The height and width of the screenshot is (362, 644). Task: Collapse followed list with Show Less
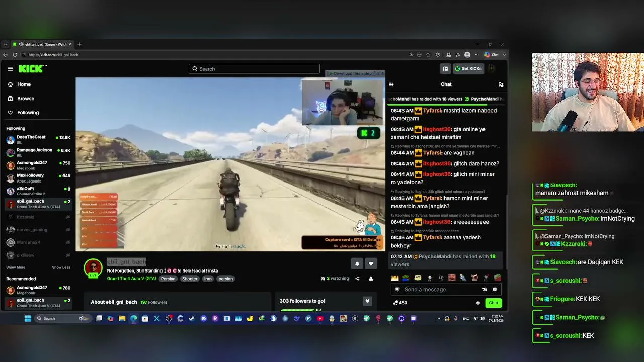tap(61, 267)
